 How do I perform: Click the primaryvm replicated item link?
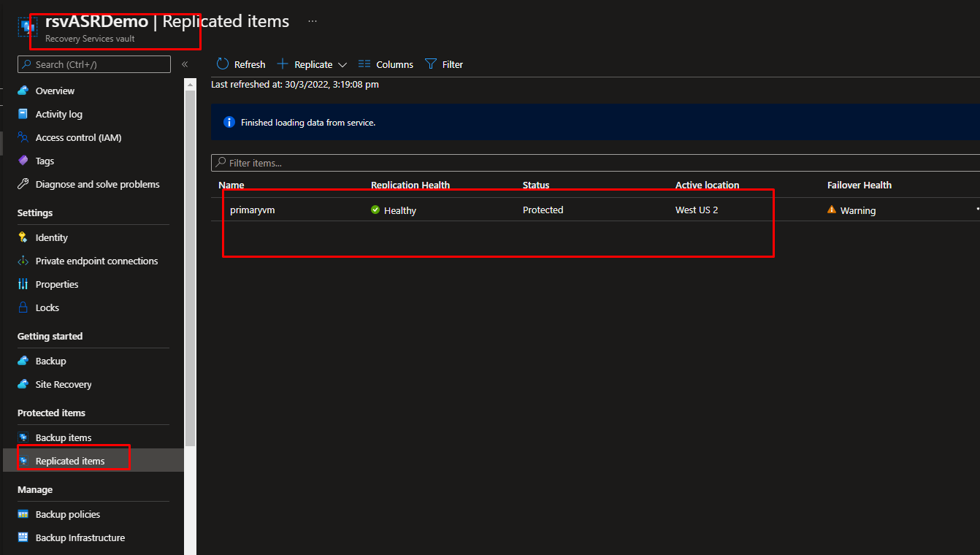tap(252, 210)
